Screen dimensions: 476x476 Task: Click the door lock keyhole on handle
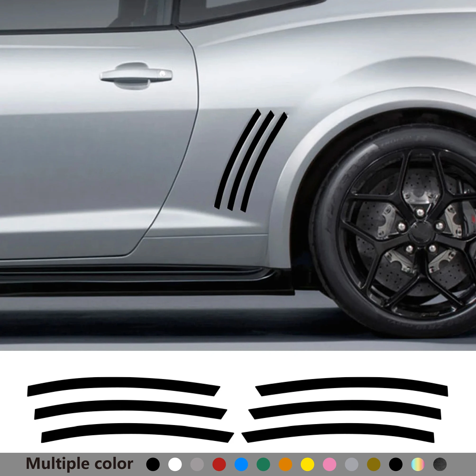(162, 73)
